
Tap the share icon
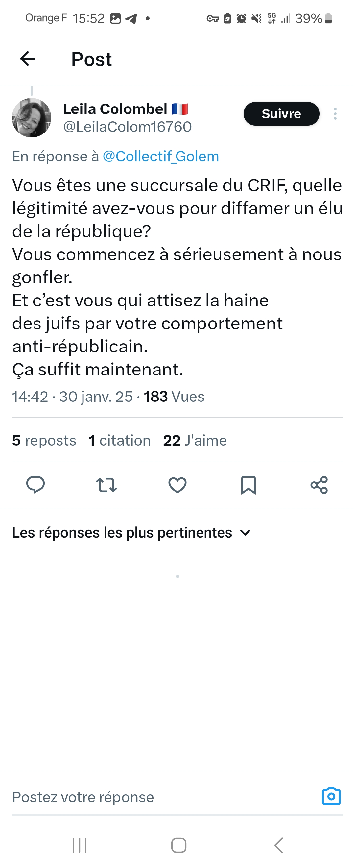[319, 485]
